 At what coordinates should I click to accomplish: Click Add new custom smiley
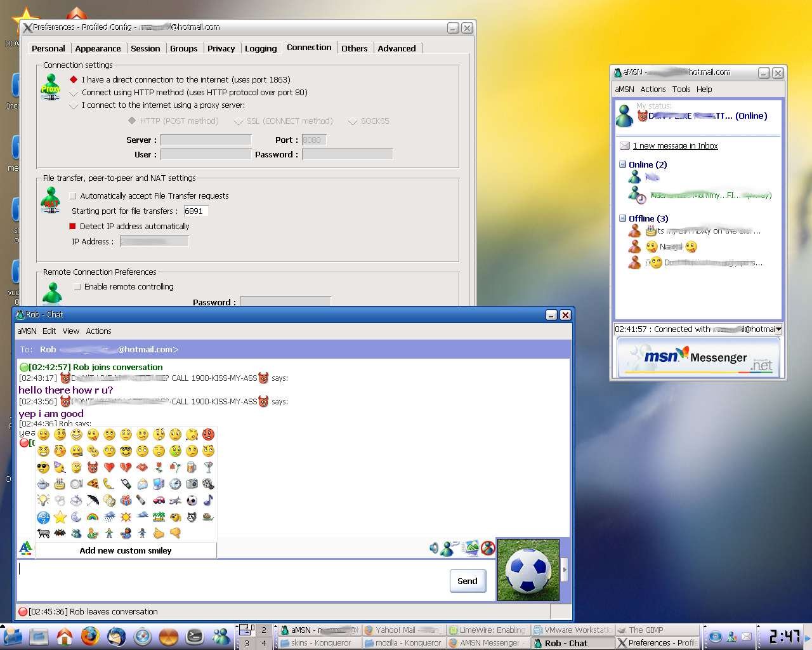pos(126,550)
